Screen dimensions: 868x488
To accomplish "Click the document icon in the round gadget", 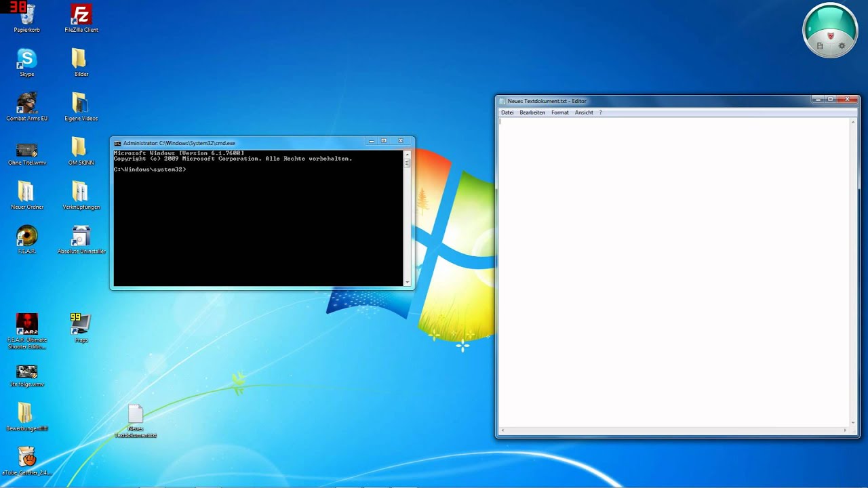I will click(820, 46).
